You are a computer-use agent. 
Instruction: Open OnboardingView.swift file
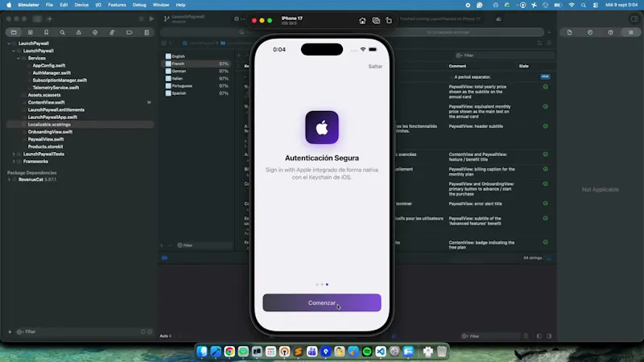pyautogui.click(x=50, y=132)
